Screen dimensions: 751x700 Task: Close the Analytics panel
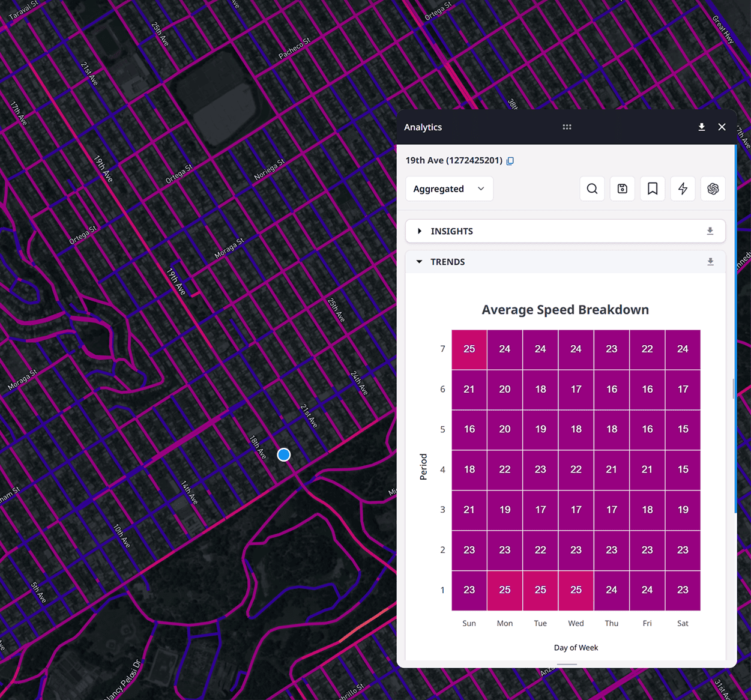tap(722, 127)
